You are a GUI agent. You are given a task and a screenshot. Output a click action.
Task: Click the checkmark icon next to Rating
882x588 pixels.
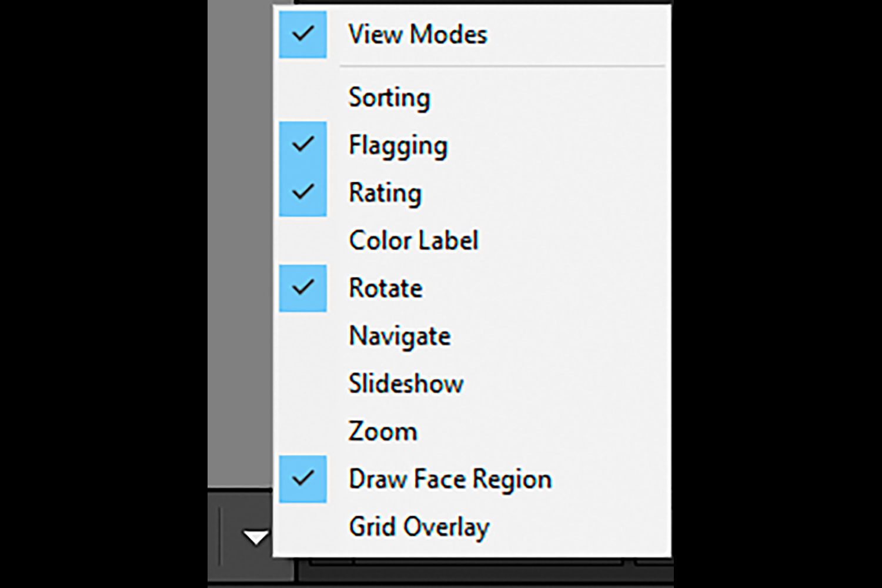coord(303,192)
